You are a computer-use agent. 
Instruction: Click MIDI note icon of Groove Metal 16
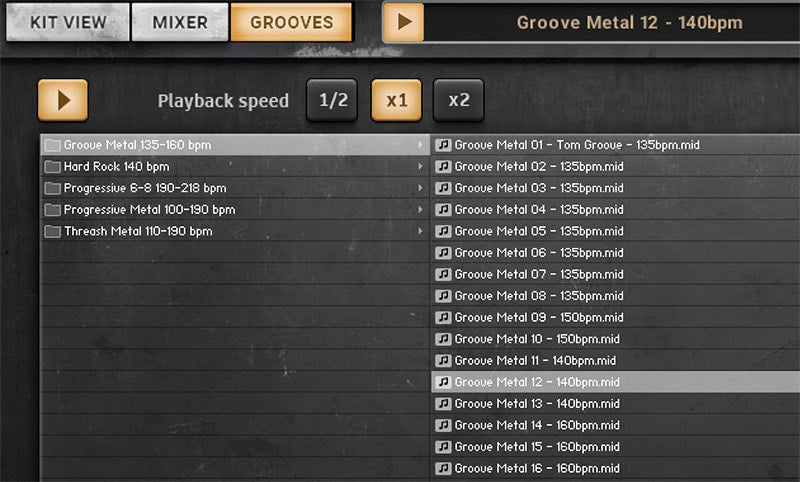[443, 468]
